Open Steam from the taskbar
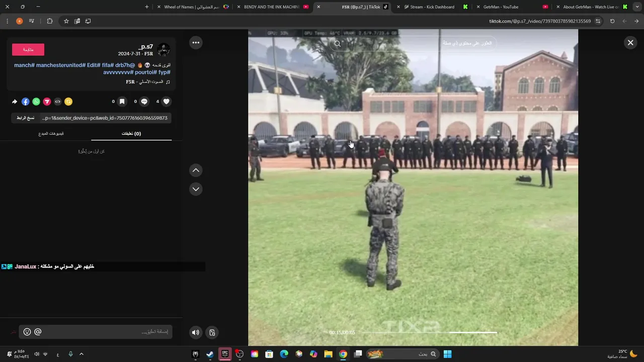 pos(210,354)
